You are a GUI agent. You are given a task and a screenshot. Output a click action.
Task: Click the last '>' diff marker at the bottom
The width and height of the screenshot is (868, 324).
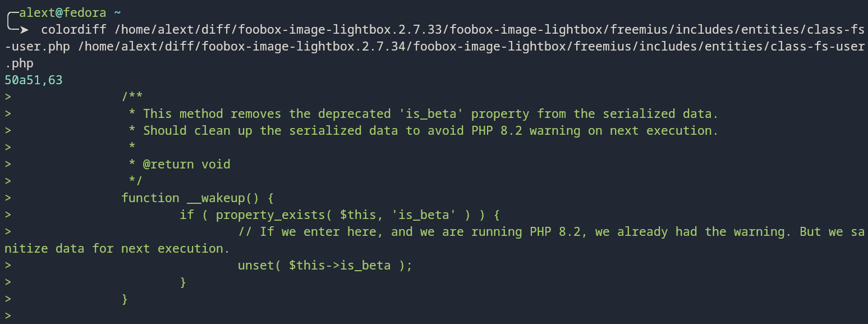tap(8, 316)
